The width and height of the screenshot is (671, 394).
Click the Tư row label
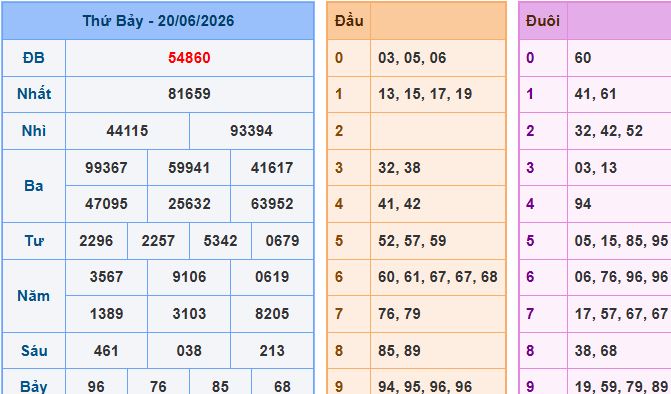pyautogui.click(x=34, y=241)
